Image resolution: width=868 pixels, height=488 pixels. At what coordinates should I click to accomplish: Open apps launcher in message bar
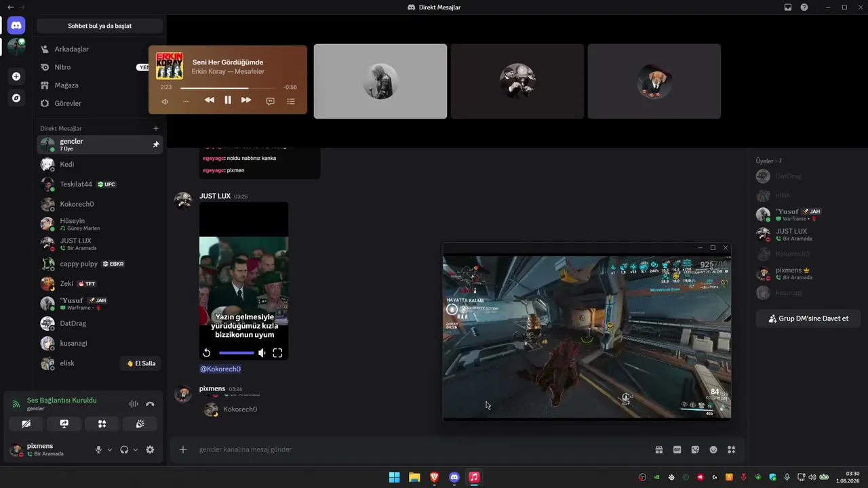tap(731, 449)
